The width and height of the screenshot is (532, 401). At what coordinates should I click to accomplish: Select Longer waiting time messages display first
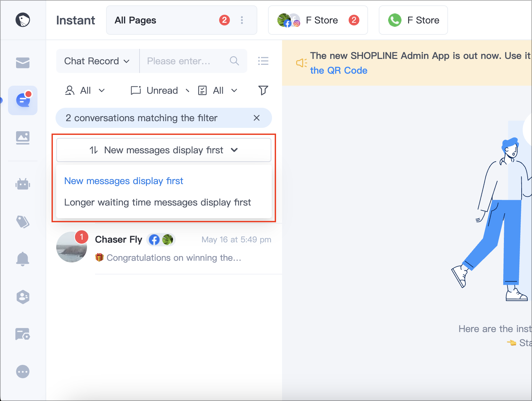pyautogui.click(x=158, y=202)
